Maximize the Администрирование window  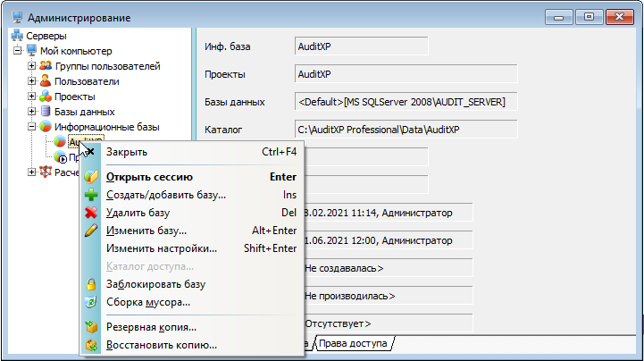[x=589, y=17]
